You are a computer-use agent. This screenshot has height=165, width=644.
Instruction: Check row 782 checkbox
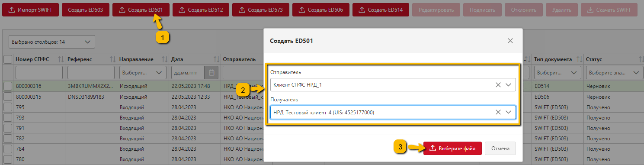(x=8, y=139)
